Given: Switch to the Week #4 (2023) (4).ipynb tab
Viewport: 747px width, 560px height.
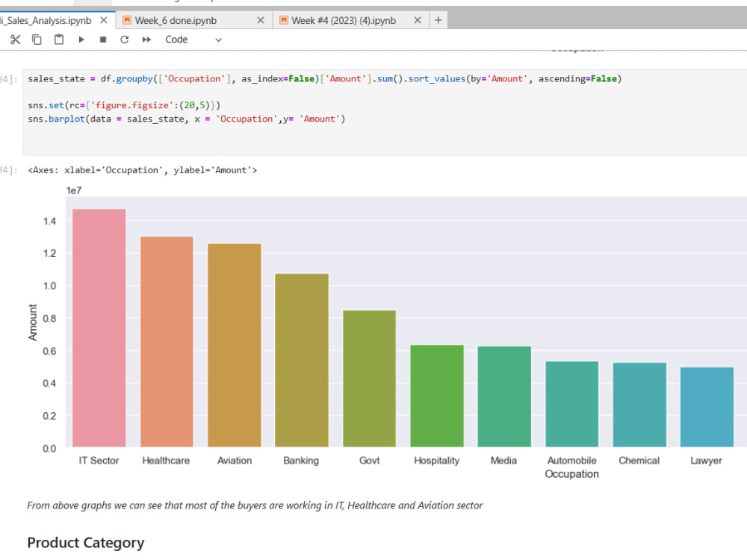Looking at the screenshot, I should [344, 20].
